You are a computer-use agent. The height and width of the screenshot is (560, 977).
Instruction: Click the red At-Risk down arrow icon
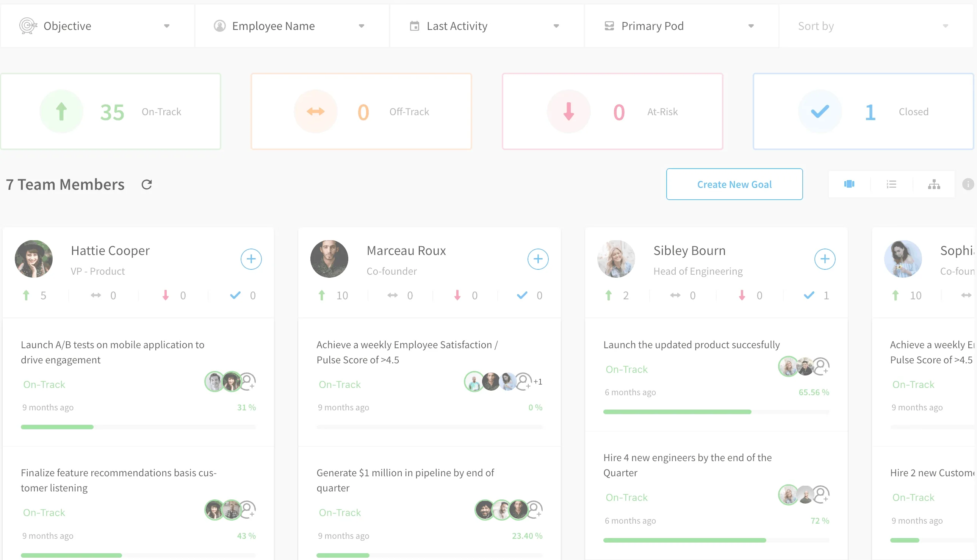coord(568,111)
